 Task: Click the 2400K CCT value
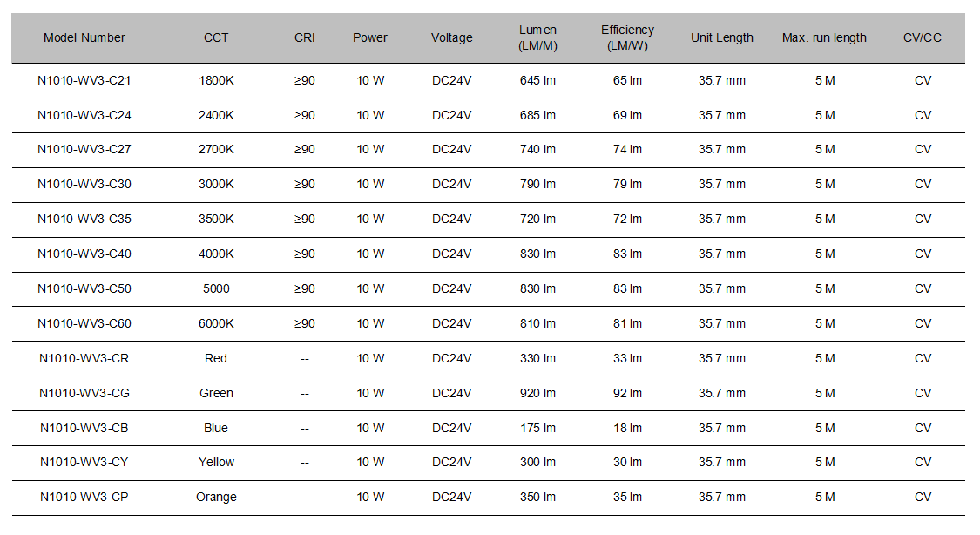coord(216,115)
